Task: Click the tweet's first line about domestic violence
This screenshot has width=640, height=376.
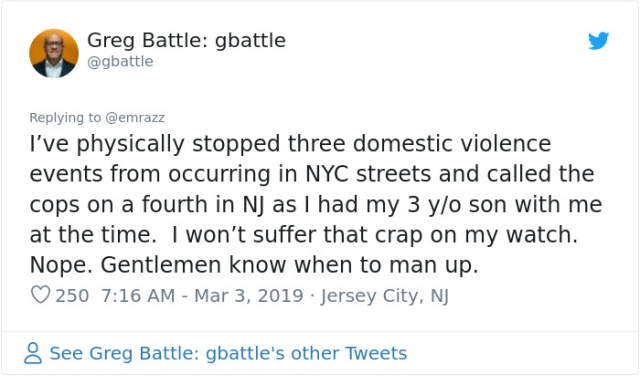Action: point(290,144)
